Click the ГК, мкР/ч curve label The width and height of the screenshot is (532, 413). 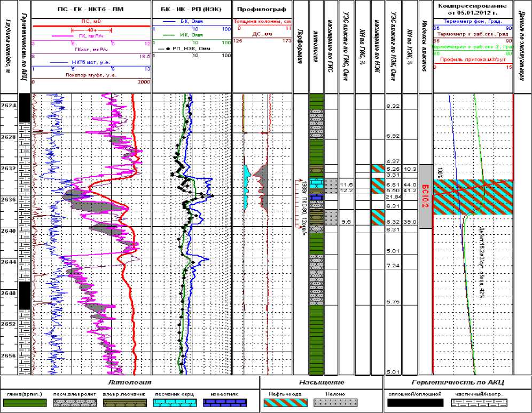pos(91,36)
